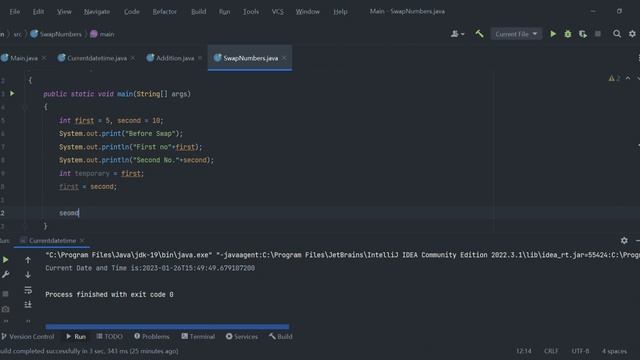
Task: Open the Problems tool window
Action: point(151,336)
